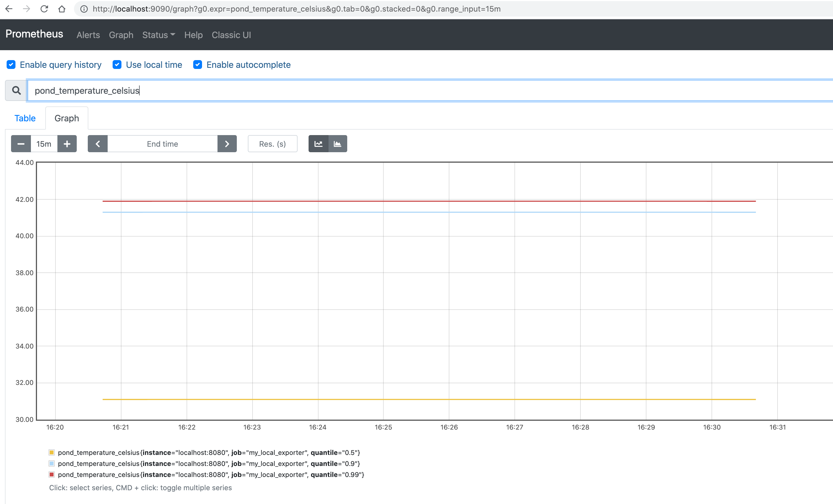Reload the page with the refresh icon
This screenshot has height=504, width=833.
(44, 9)
